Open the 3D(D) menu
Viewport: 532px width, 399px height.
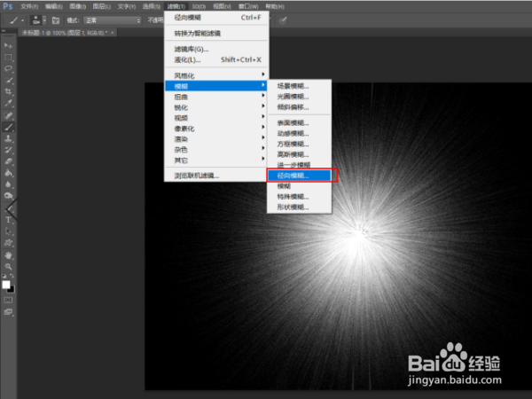click(x=199, y=6)
